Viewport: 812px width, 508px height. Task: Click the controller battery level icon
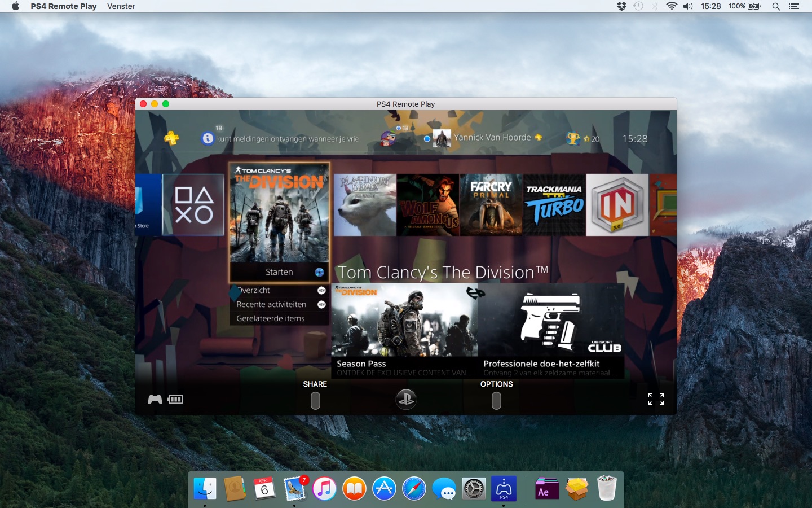coord(175,399)
